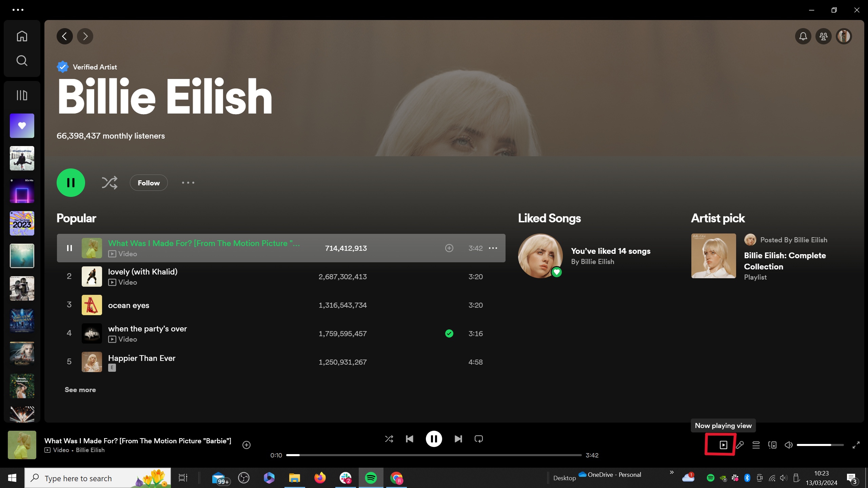Expand Your Library sidebar
Viewport: 868px width, 488px height.
pos(22,95)
